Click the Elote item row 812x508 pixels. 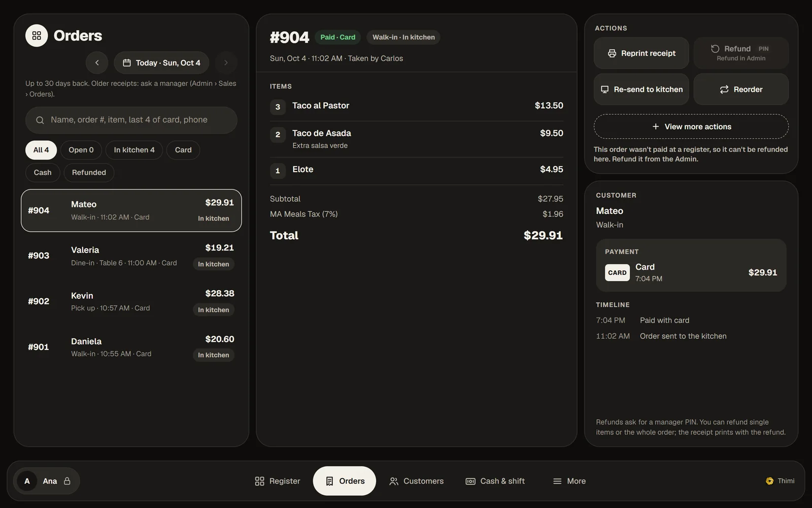[417, 170]
